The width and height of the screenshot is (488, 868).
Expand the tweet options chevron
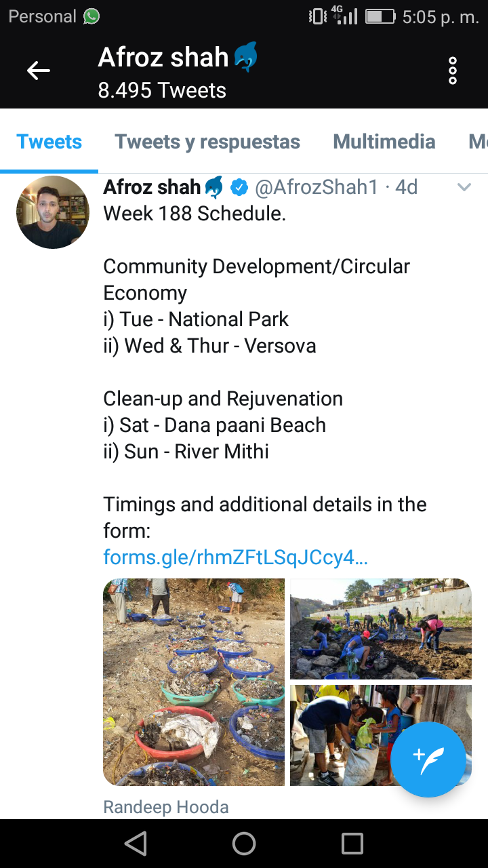pyautogui.click(x=464, y=188)
